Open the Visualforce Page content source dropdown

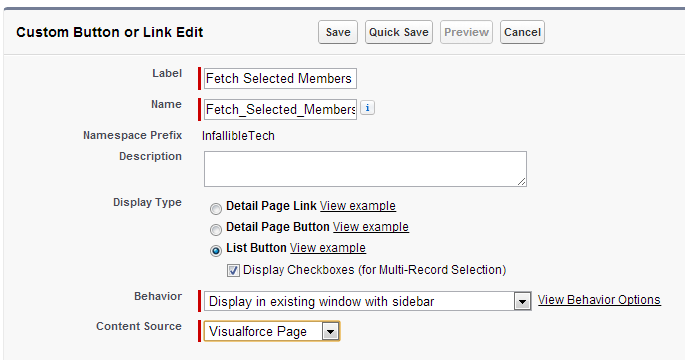pos(272,331)
